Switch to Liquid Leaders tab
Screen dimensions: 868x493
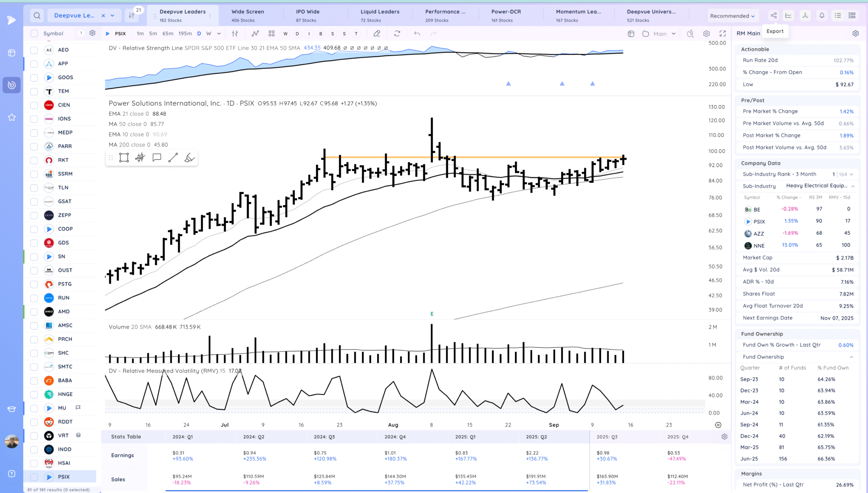[380, 16]
